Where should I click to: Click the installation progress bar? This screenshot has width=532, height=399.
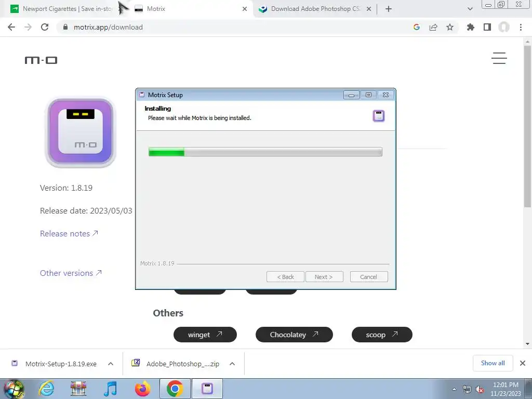265,152
